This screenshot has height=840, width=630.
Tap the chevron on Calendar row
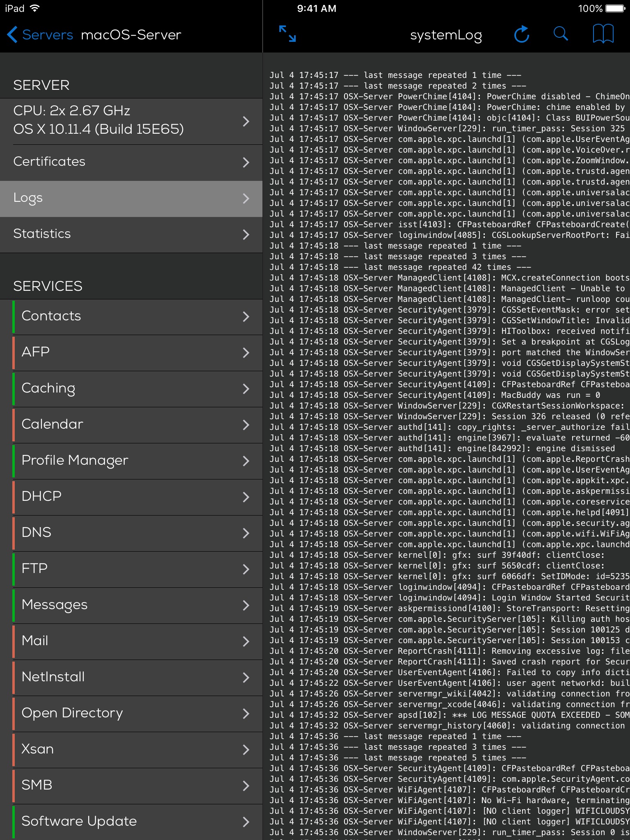tap(246, 425)
